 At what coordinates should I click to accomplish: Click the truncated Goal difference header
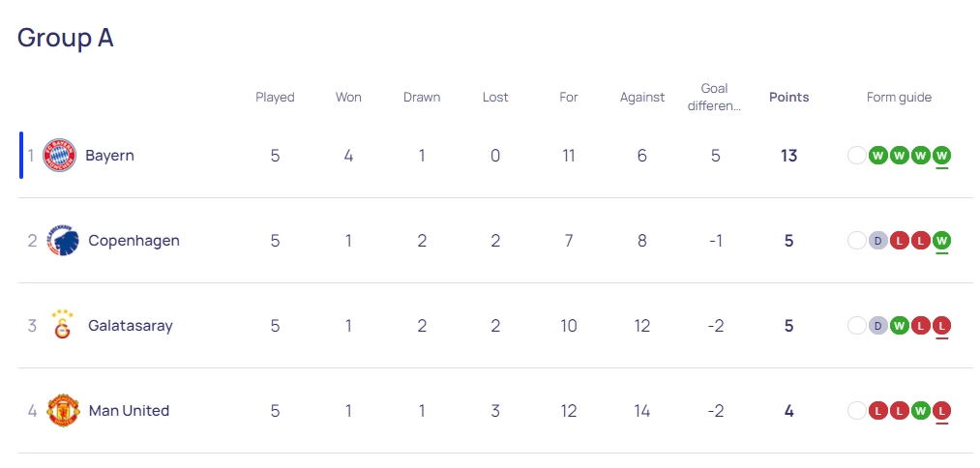click(x=714, y=97)
